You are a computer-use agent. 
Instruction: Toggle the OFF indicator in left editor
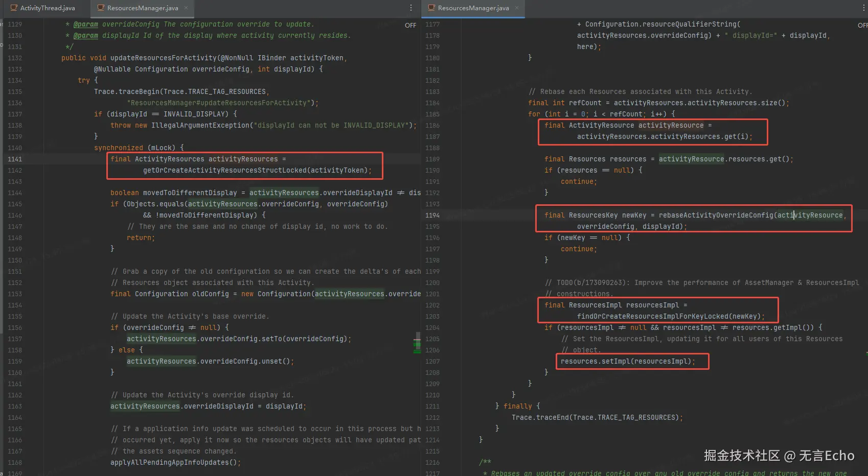[x=410, y=25]
